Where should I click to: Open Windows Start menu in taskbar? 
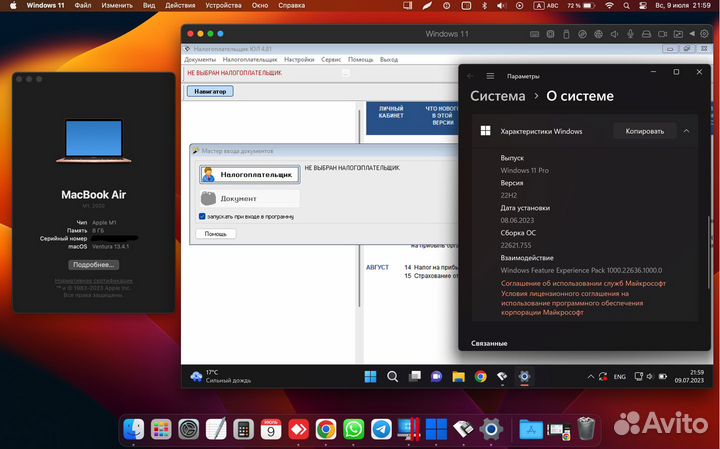(371, 377)
